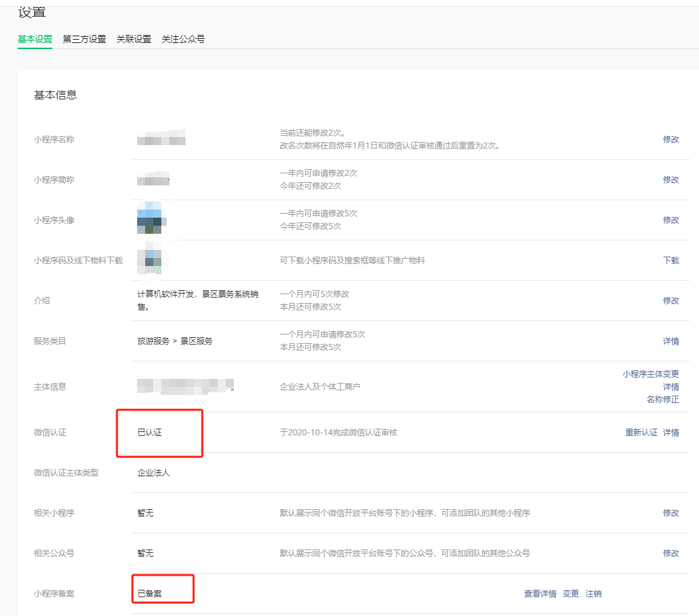
Task: Download 小程序码 materials via 下载
Action: coord(671,261)
